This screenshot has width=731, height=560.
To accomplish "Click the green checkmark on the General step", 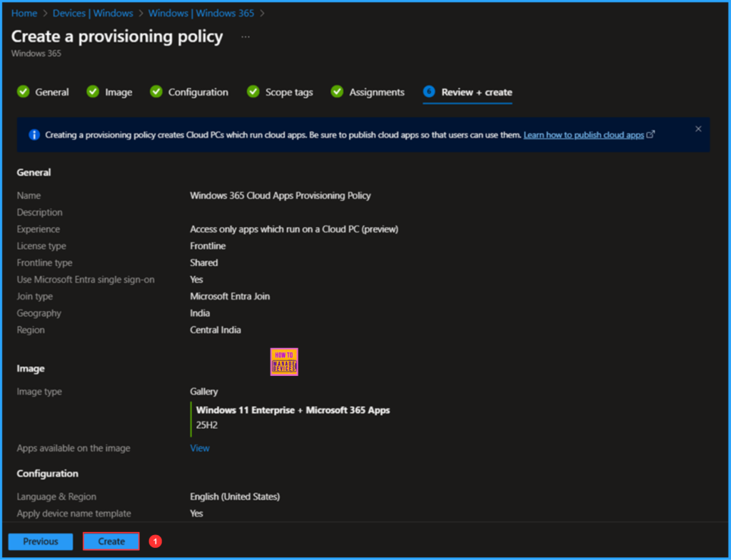I will pos(22,92).
